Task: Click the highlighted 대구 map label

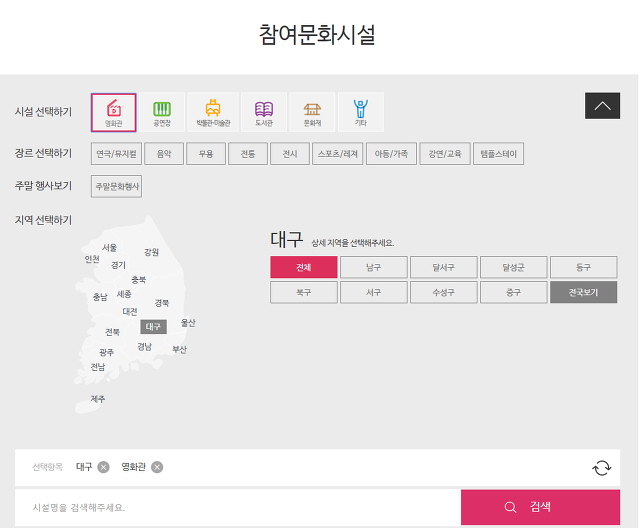Action: click(x=153, y=327)
